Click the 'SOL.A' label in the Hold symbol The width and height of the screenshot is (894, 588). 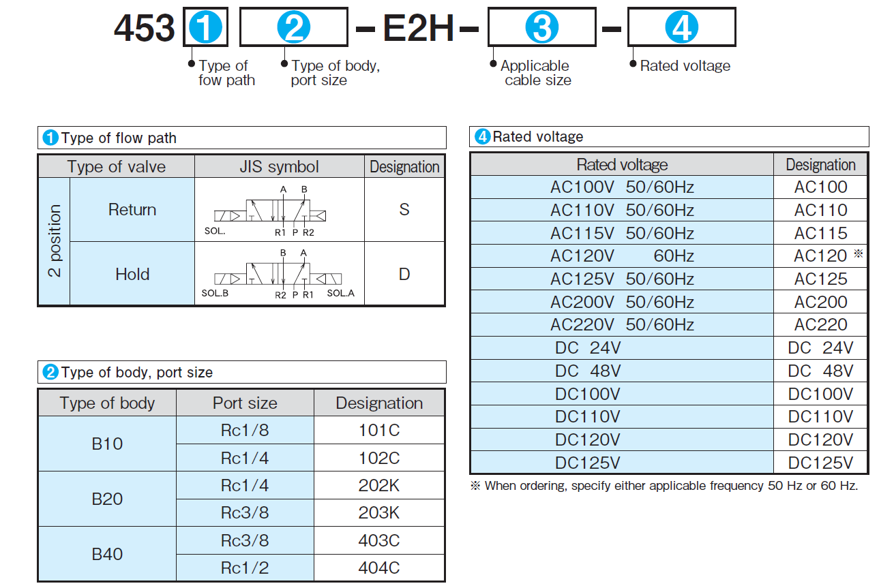click(341, 294)
